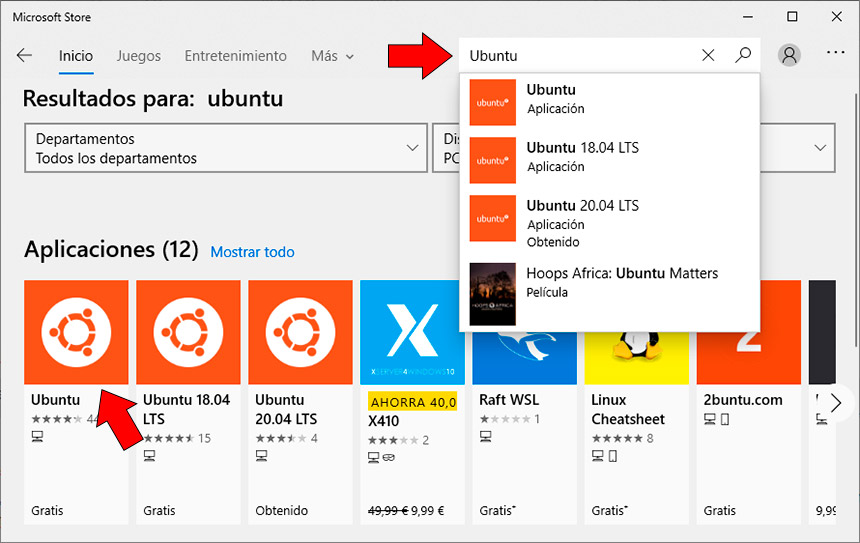This screenshot has height=543, width=860.
Task: Open the X410 app tile image
Action: point(412,332)
